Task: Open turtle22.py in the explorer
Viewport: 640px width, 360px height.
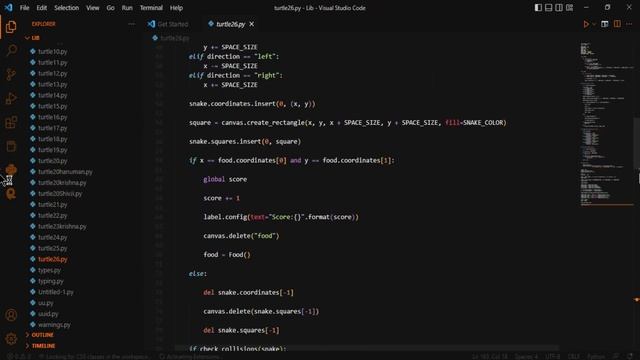Action: click(53, 216)
